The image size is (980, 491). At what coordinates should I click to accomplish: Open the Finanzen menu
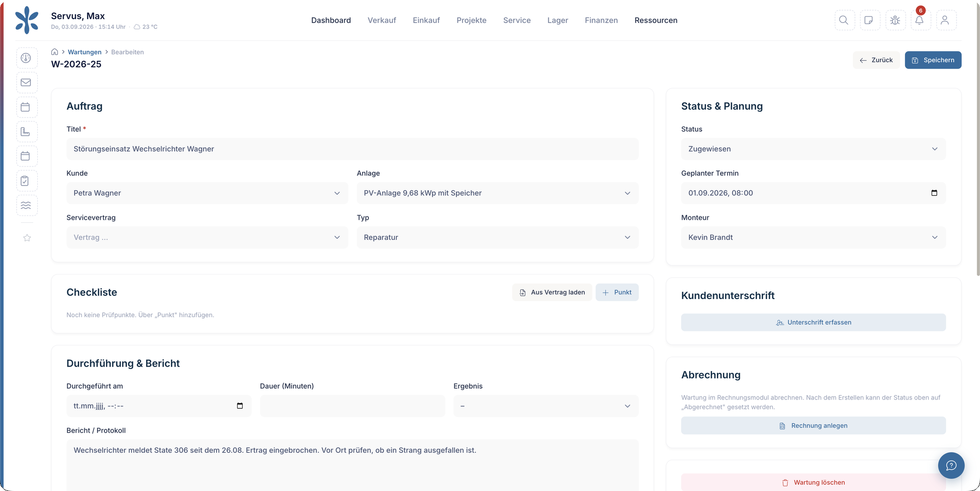click(x=601, y=20)
